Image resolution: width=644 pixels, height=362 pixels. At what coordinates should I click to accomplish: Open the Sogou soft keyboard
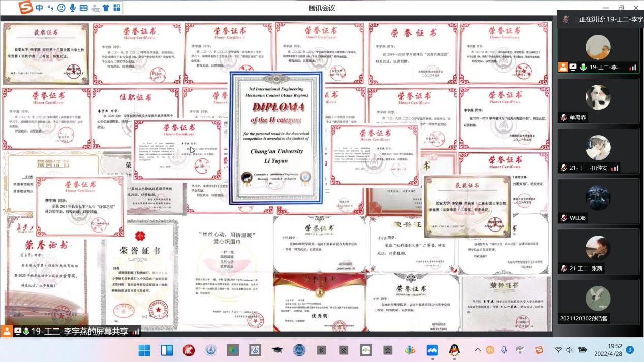[x=84, y=8]
